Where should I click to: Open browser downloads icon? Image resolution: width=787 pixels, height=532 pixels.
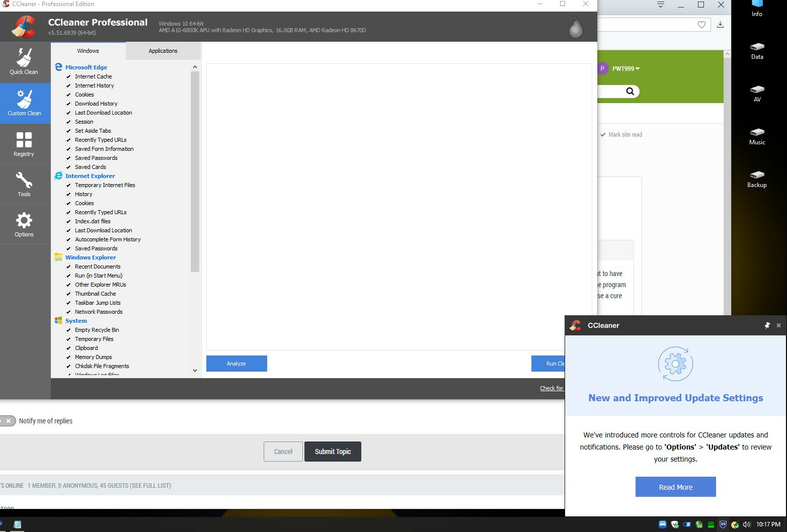(x=720, y=25)
